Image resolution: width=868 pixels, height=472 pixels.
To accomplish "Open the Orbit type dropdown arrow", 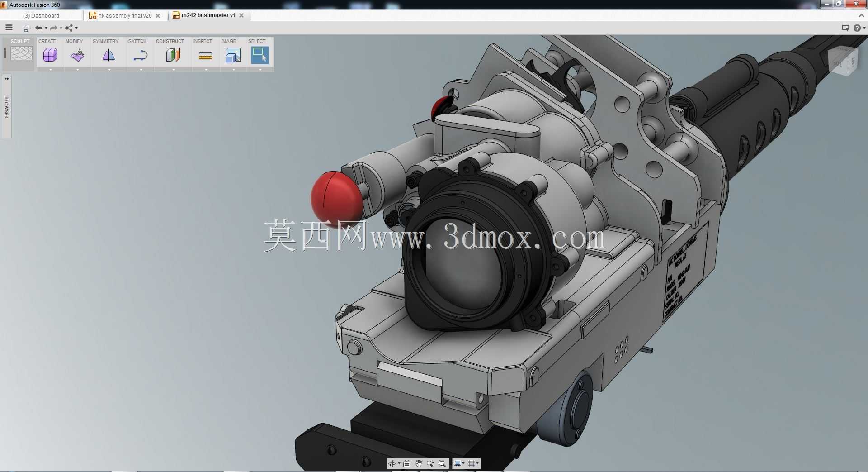I will [399, 463].
